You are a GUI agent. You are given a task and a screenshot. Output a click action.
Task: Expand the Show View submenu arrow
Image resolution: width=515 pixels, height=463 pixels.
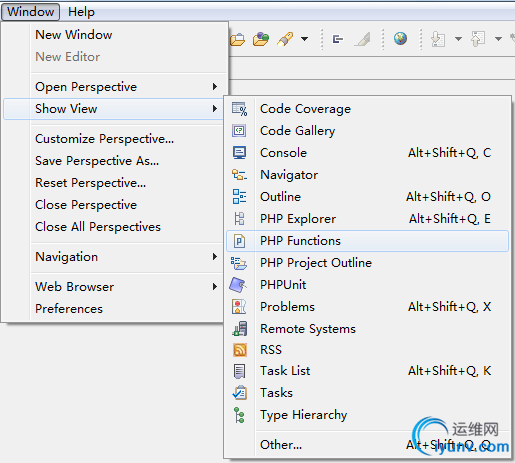pyautogui.click(x=215, y=109)
